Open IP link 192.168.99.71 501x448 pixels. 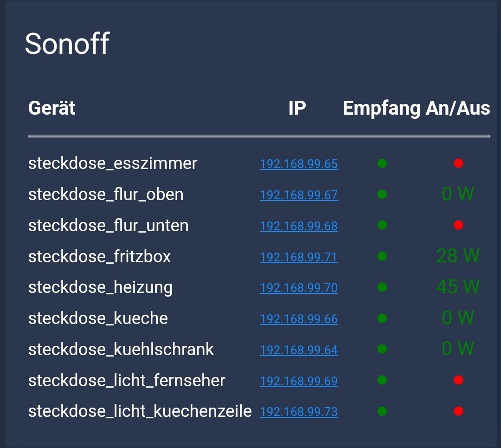click(299, 257)
